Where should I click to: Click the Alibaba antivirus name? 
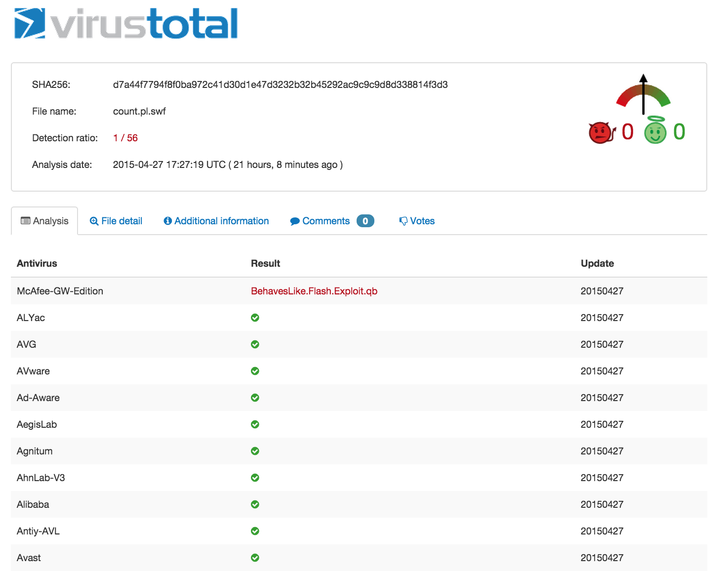click(33, 504)
